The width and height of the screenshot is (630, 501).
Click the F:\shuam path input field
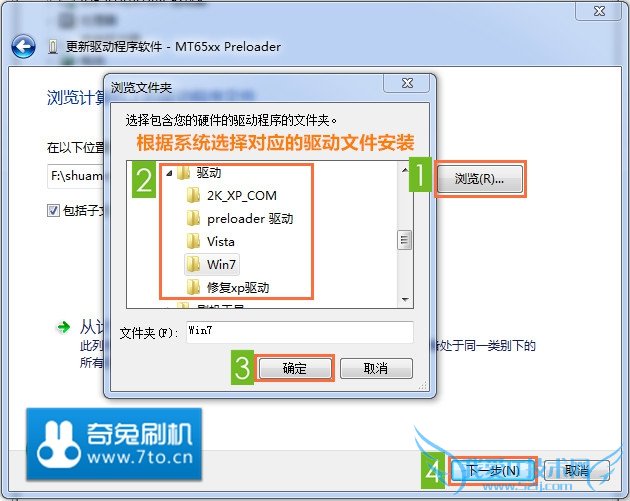[x=76, y=176]
